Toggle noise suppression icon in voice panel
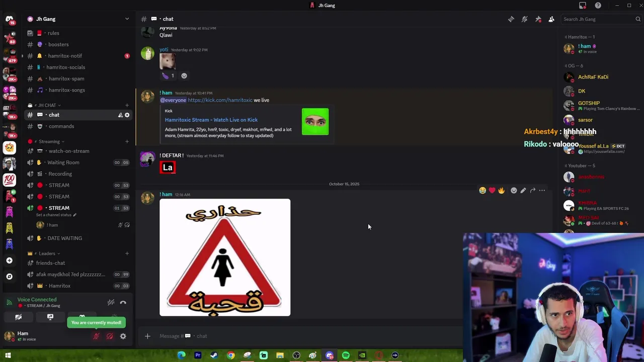The width and height of the screenshot is (644, 362). pyautogui.click(x=111, y=303)
